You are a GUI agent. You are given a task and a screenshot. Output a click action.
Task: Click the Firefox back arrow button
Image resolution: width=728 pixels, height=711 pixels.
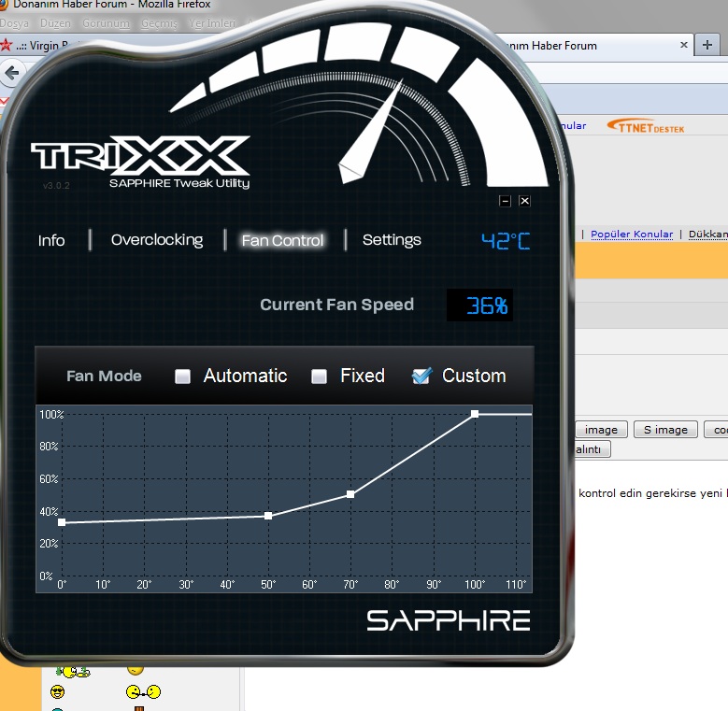[11, 73]
